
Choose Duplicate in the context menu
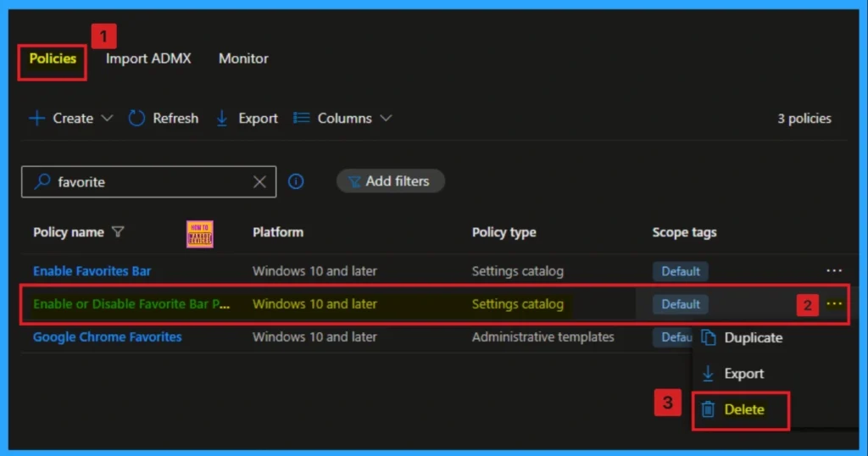pyautogui.click(x=754, y=337)
